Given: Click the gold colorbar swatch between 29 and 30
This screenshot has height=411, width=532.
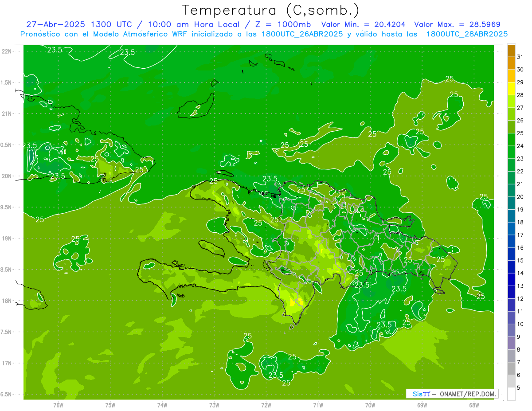Looking at the screenshot, I should tap(511, 76).
